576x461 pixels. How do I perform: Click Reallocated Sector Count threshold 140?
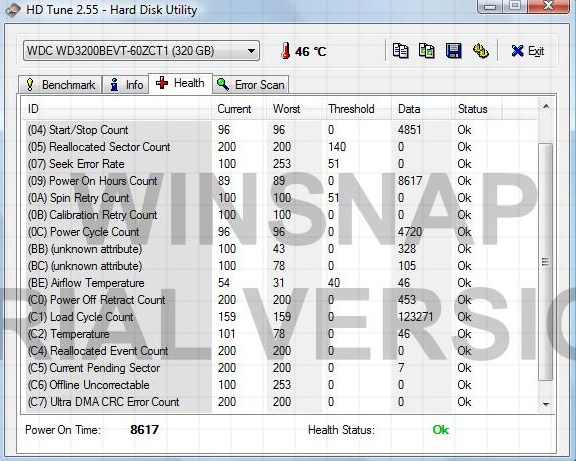[x=337, y=147]
